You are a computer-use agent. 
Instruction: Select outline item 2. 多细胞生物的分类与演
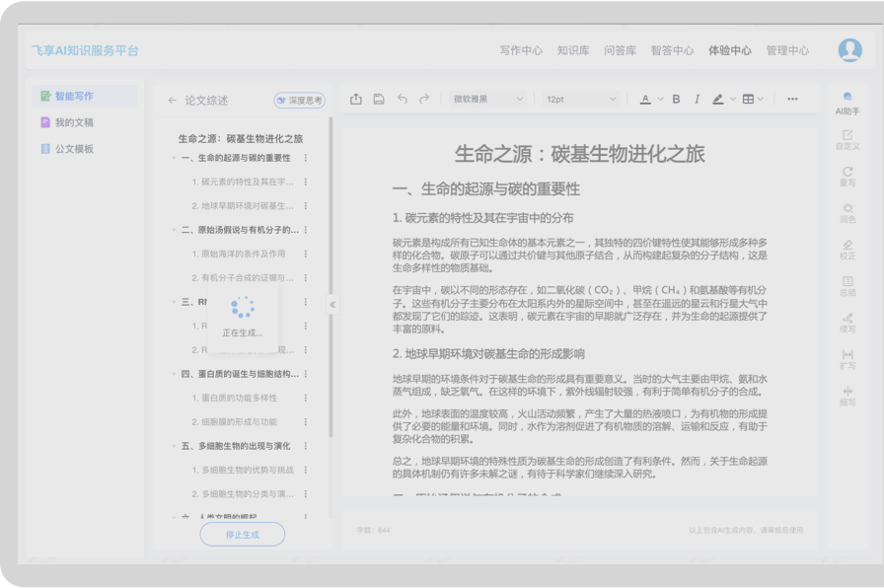click(x=243, y=494)
